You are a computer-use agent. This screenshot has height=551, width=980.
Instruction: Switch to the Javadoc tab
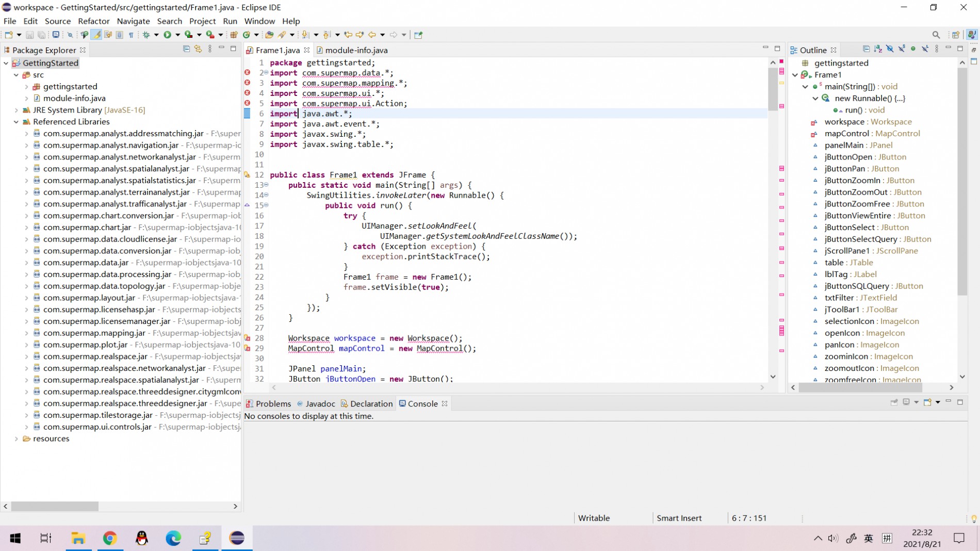[316, 404]
